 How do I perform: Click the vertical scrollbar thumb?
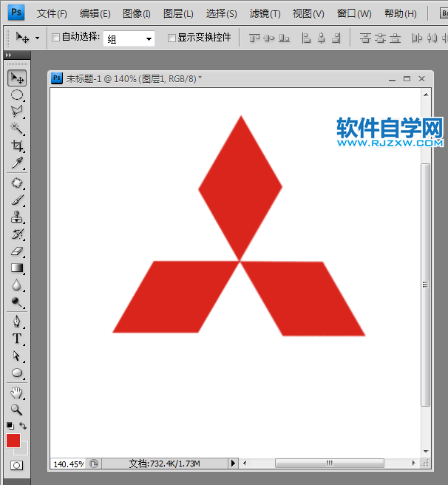click(x=426, y=285)
